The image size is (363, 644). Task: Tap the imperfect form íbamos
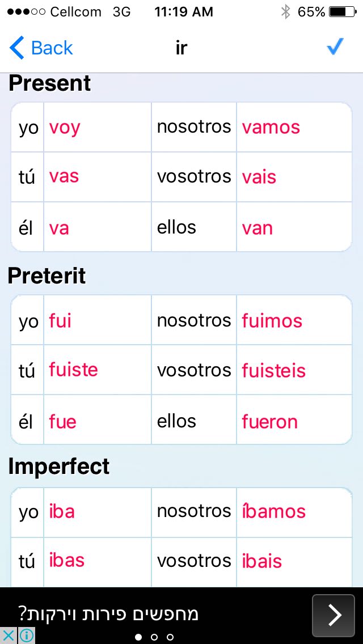tap(273, 512)
